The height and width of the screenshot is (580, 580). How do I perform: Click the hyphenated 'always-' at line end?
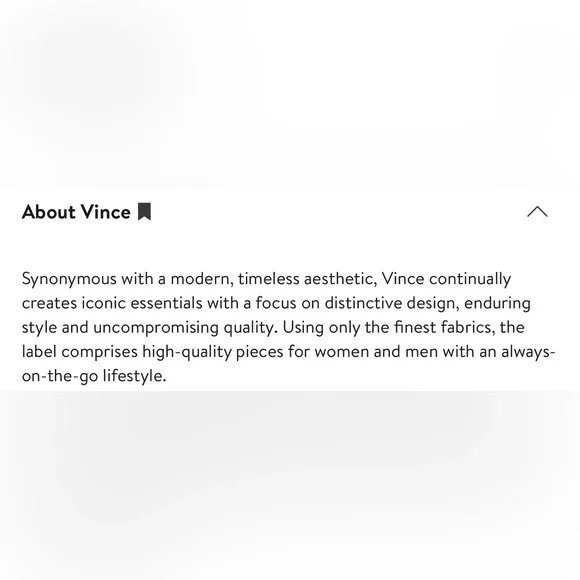point(528,352)
